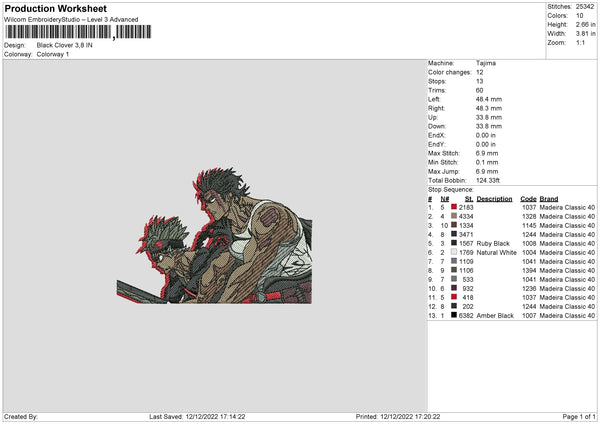Click the red swatch beside 418 stitches

coord(454,297)
